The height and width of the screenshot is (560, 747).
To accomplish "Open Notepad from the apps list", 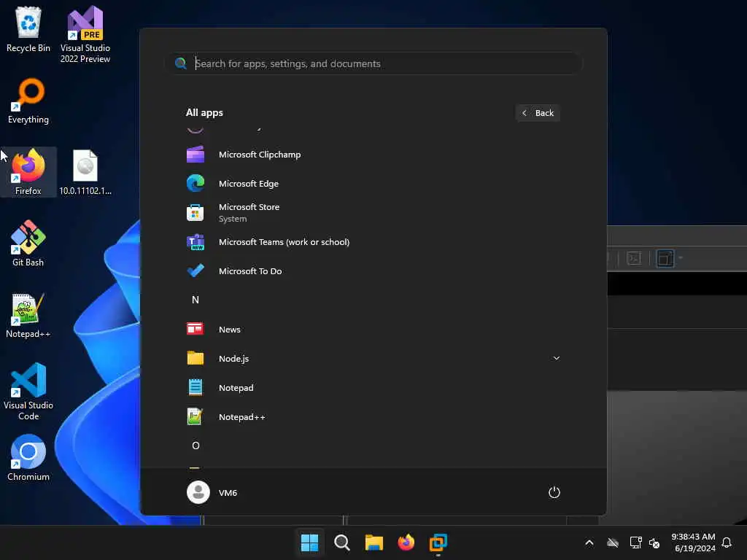I will click(373, 388).
